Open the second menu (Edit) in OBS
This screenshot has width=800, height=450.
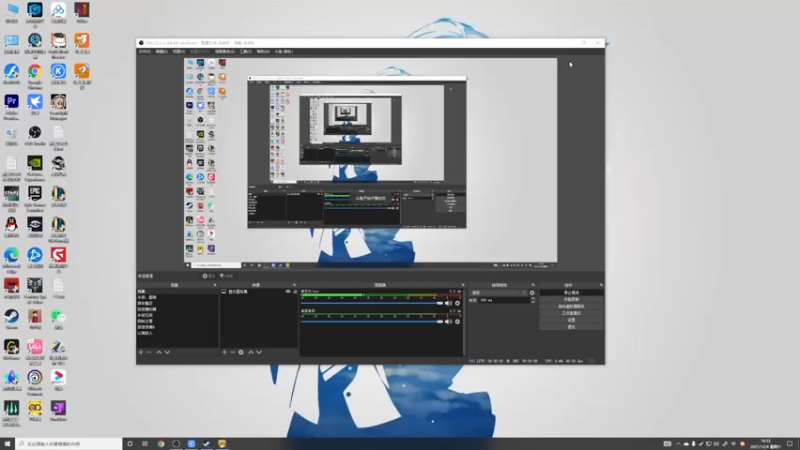[x=162, y=52]
